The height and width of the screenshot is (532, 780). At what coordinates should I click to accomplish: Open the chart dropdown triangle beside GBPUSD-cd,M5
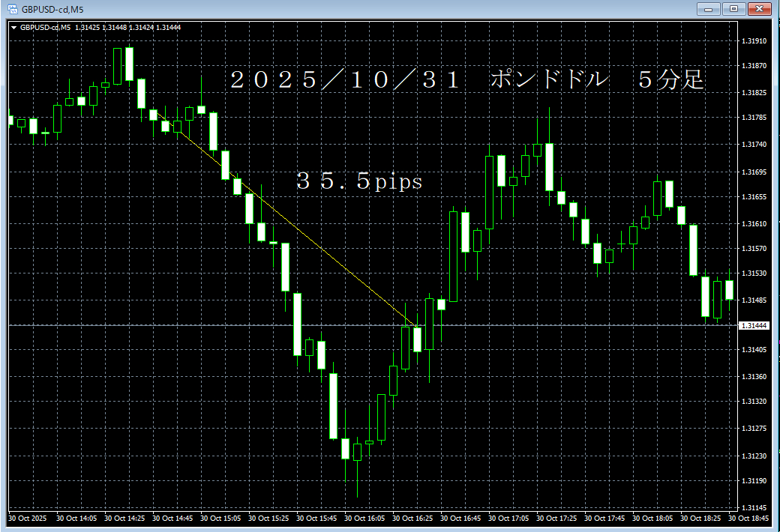point(14,28)
